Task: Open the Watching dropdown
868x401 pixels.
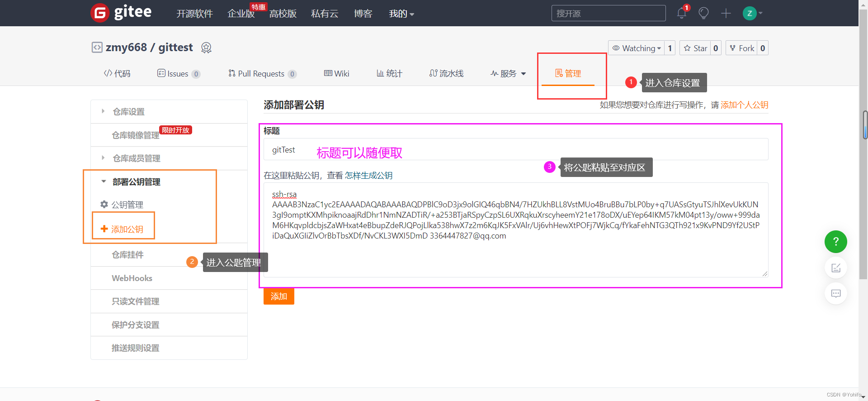Action: 636,48
